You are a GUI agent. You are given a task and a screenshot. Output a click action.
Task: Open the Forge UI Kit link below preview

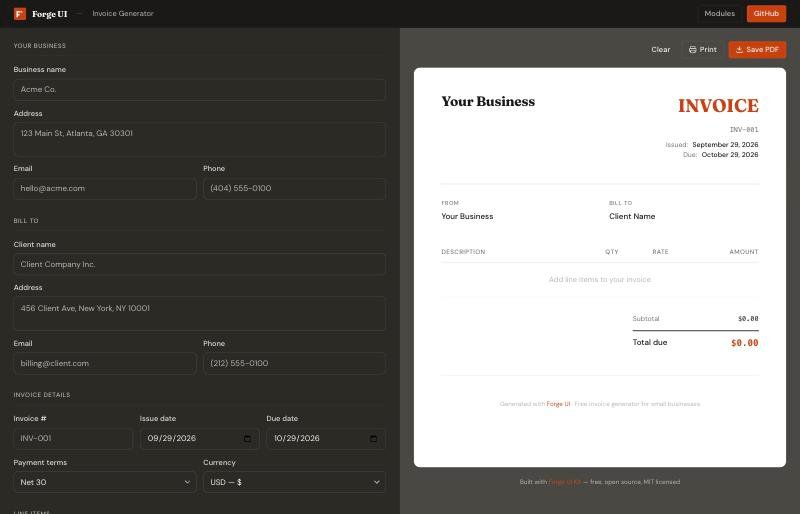click(565, 482)
